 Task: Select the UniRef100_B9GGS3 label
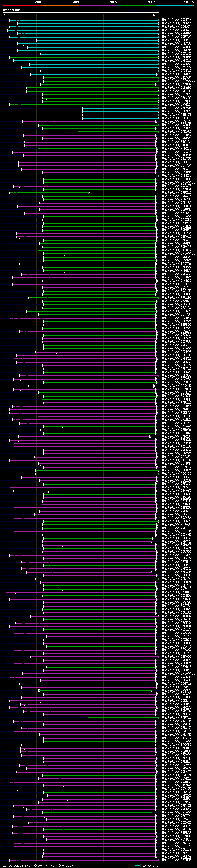click(177, 744)
